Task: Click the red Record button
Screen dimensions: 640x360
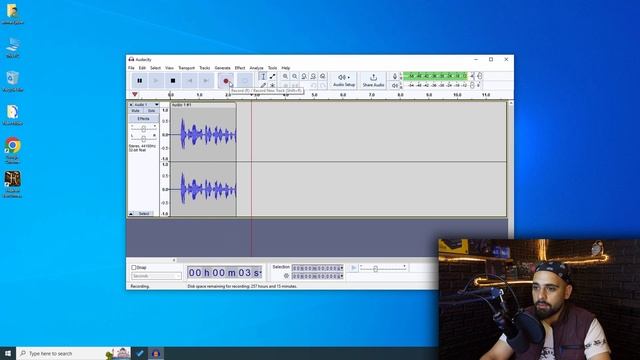Action: coord(226,81)
